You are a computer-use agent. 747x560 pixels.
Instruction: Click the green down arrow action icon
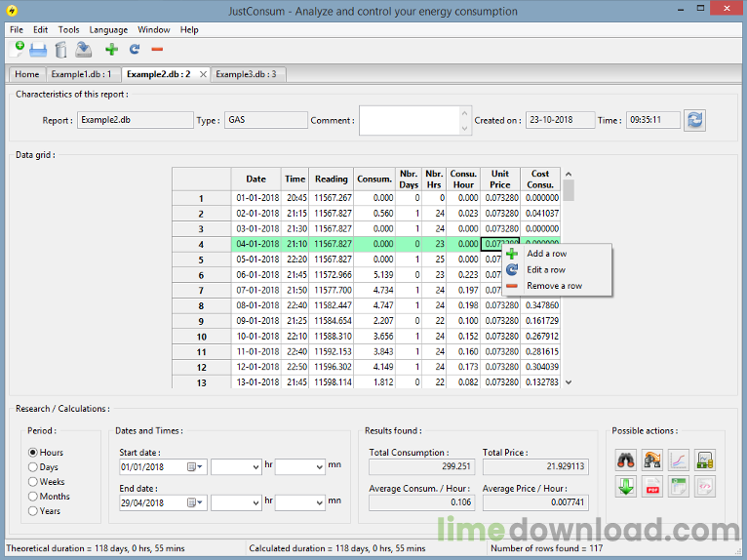626,487
